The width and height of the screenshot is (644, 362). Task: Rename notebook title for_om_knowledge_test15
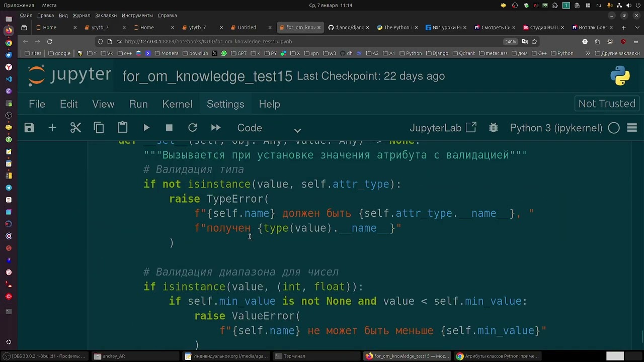pos(207,76)
